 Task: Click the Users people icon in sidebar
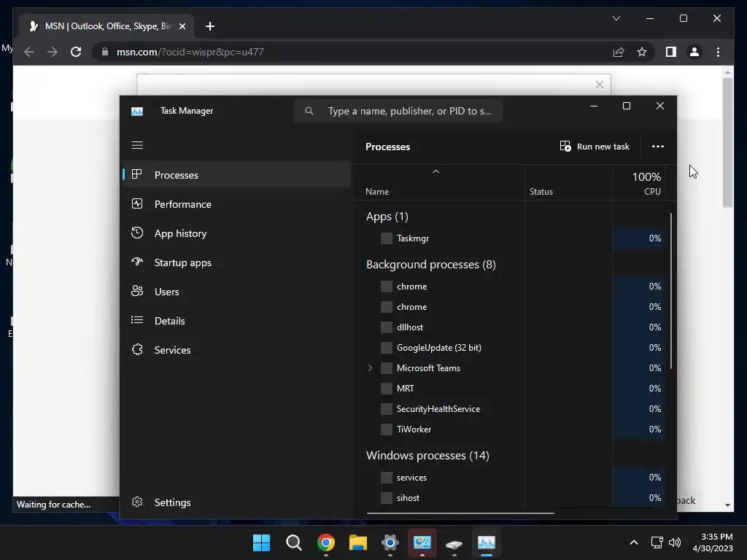click(x=136, y=291)
